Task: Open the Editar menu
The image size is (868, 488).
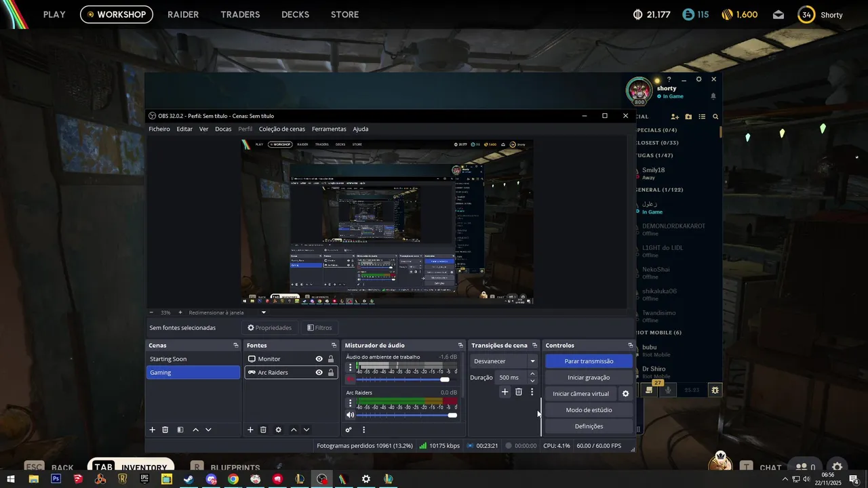Action: point(184,129)
